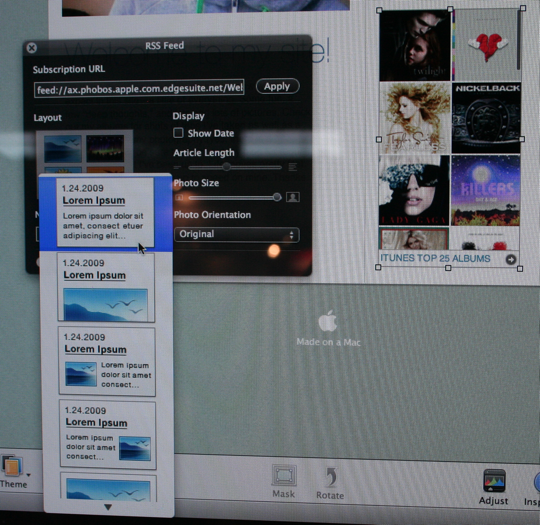Click the Photo Size slider knob
The height and width of the screenshot is (525, 540).
tap(277, 197)
